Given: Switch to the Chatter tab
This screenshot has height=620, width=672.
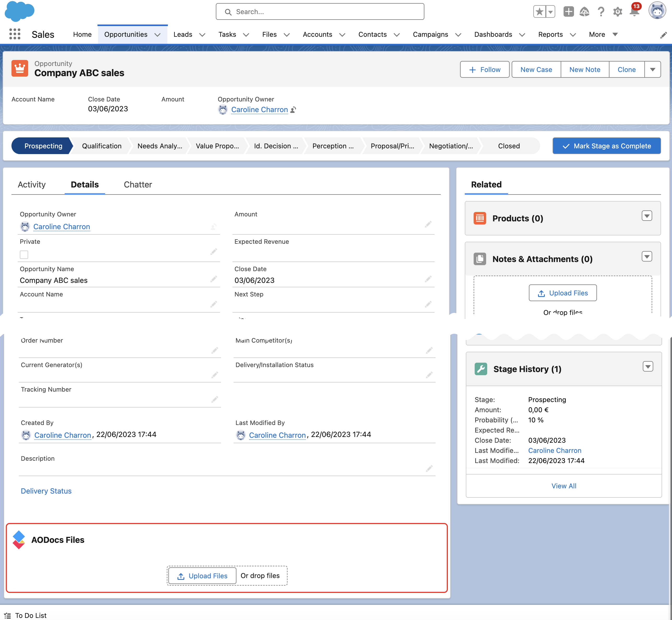Looking at the screenshot, I should [138, 185].
